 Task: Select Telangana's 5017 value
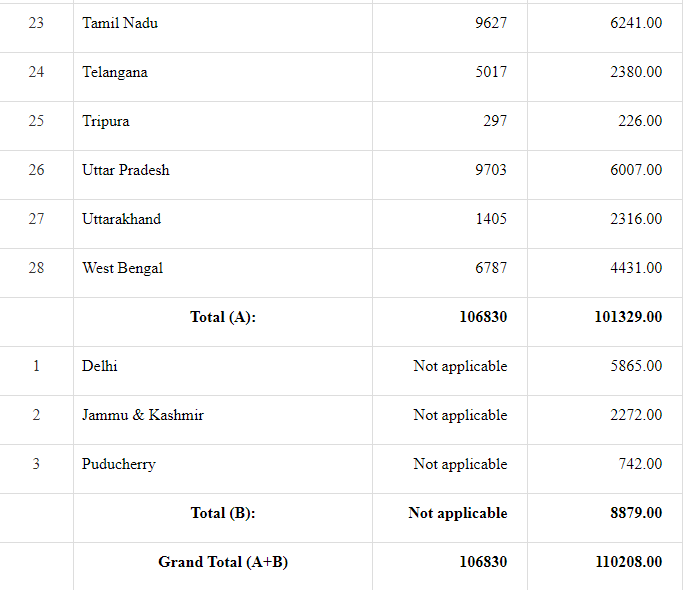[491, 72]
